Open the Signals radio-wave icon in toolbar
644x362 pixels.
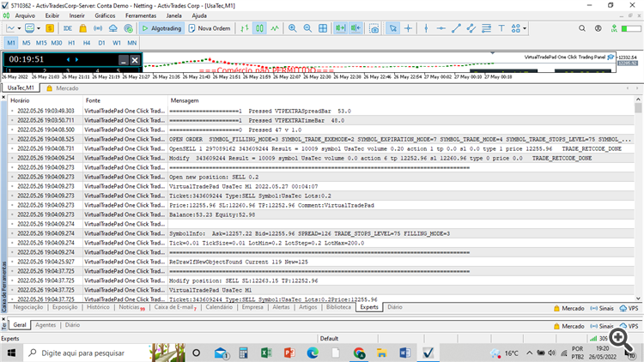coord(98,28)
